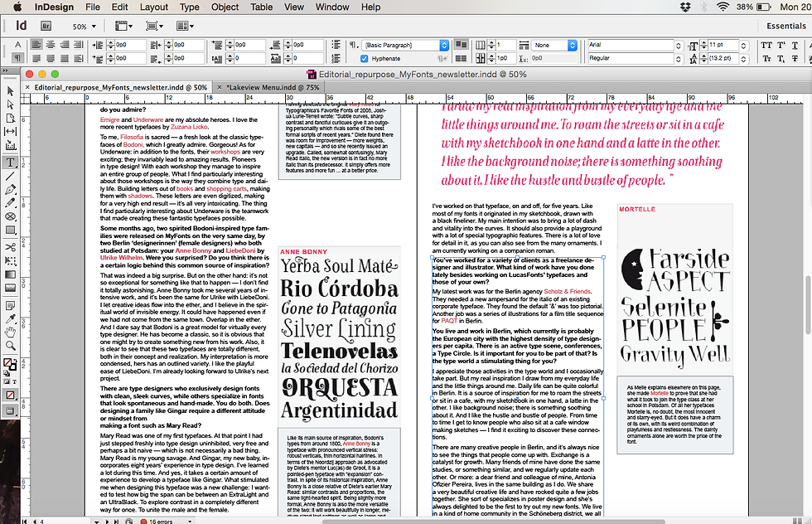Select the Gradient Swatch tool
Image resolution: width=812 pixels, height=524 pixels.
click(10, 274)
